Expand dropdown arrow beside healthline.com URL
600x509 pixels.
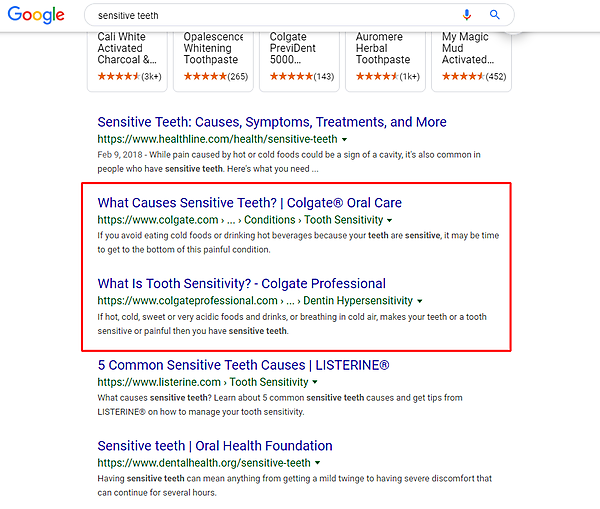(344, 140)
